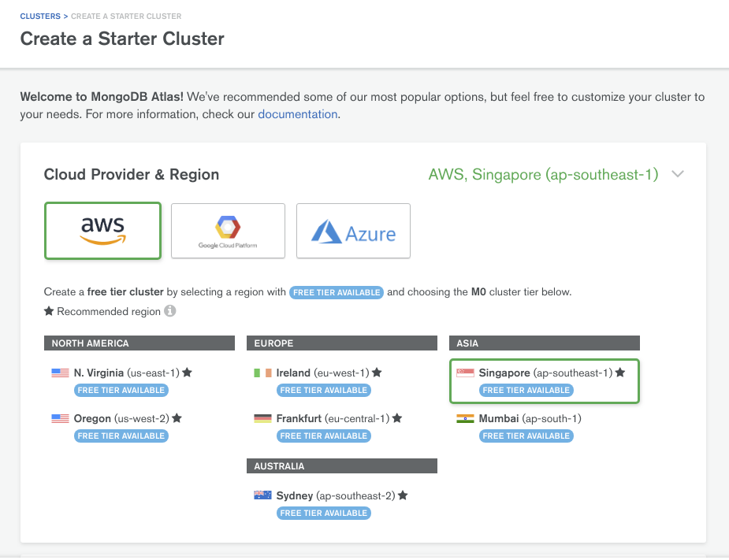Click the AWS, Singapore summary text
This screenshot has height=560, width=729.
point(543,174)
